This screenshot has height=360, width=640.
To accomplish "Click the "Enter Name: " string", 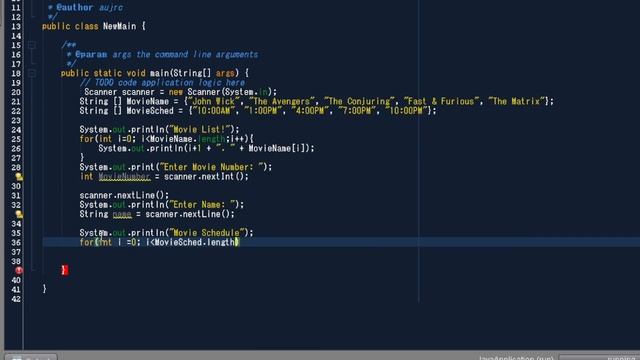I will [x=202, y=205].
